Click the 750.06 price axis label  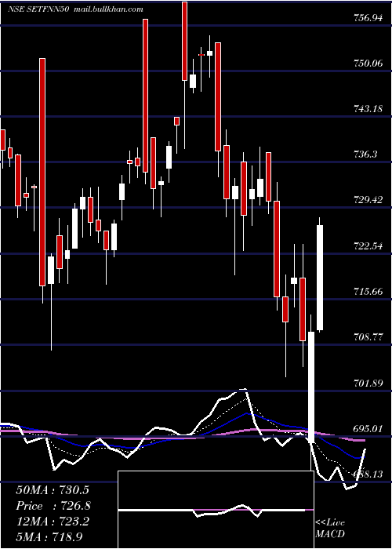(x=366, y=64)
